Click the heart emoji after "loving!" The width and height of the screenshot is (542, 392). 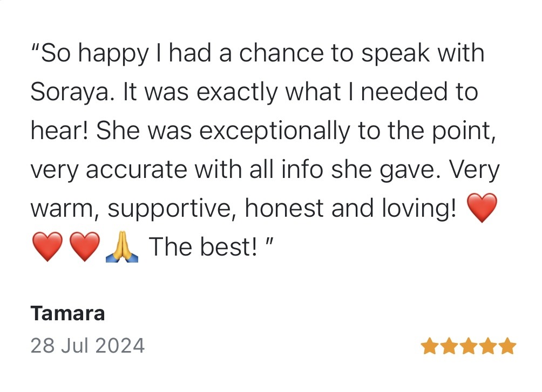[x=481, y=209]
